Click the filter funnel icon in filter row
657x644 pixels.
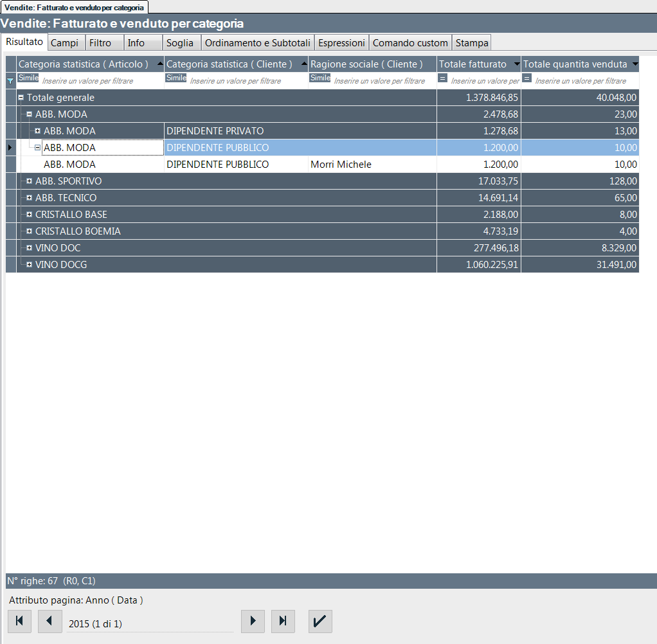pos(10,81)
